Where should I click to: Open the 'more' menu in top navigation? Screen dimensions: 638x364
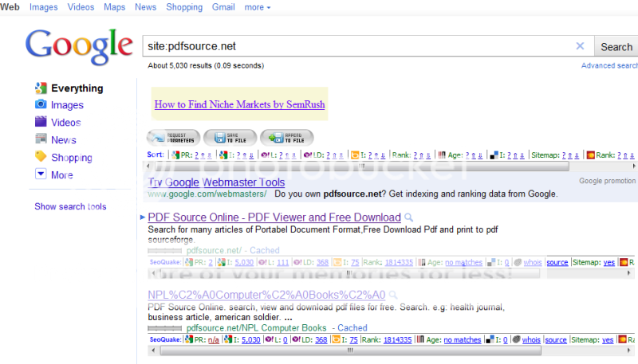pyautogui.click(x=257, y=7)
